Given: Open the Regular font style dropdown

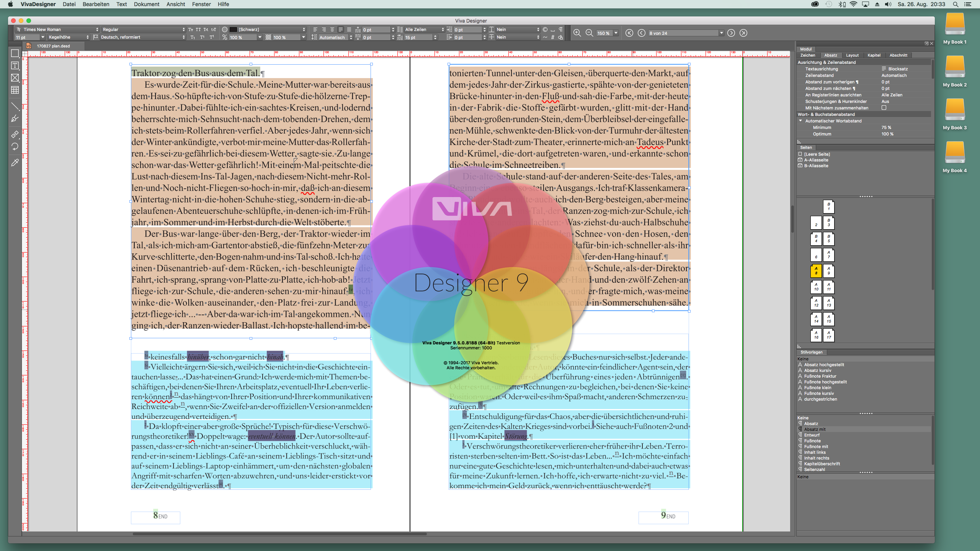Looking at the screenshot, I should (144, 29).
